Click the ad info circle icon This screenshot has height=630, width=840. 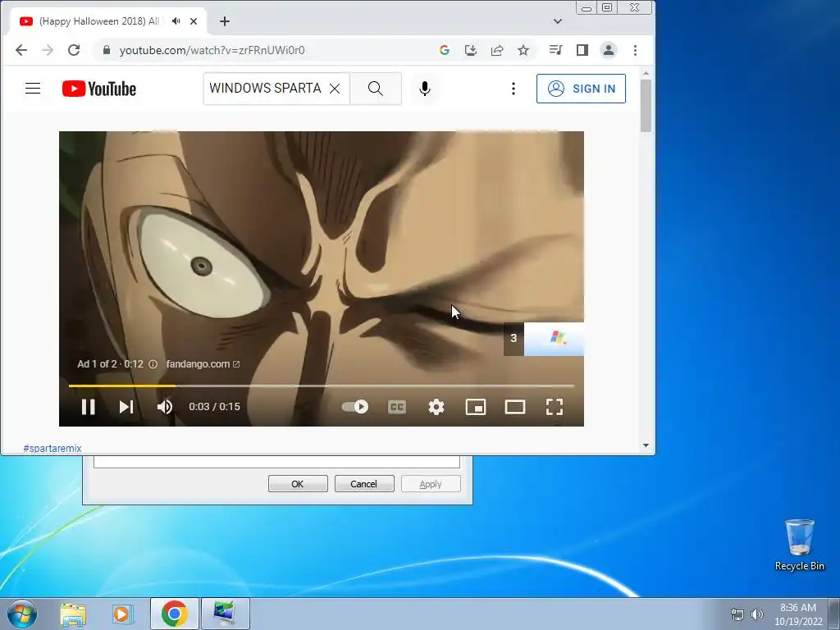pyautogui.click(x=153, y=363)
